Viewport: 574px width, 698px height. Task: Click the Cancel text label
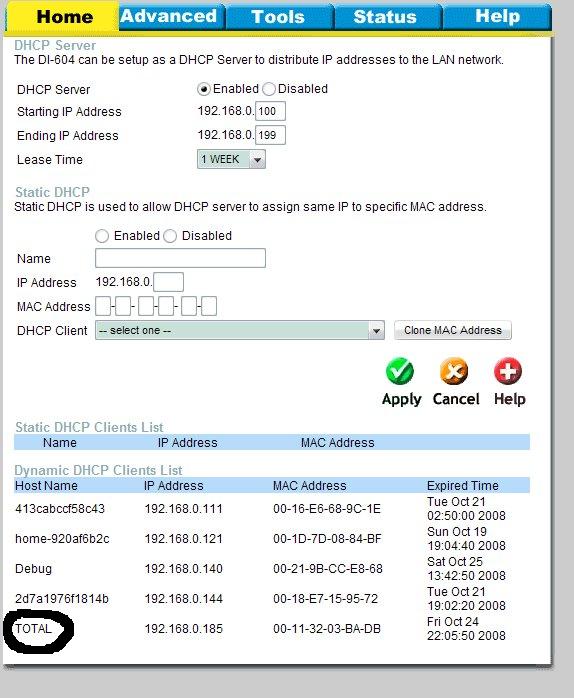[x=456, y=399]
